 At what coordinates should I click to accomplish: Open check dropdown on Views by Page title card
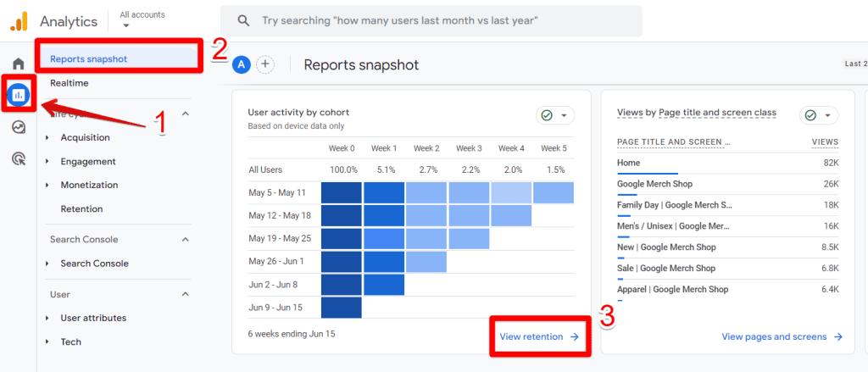click(819, 115)
